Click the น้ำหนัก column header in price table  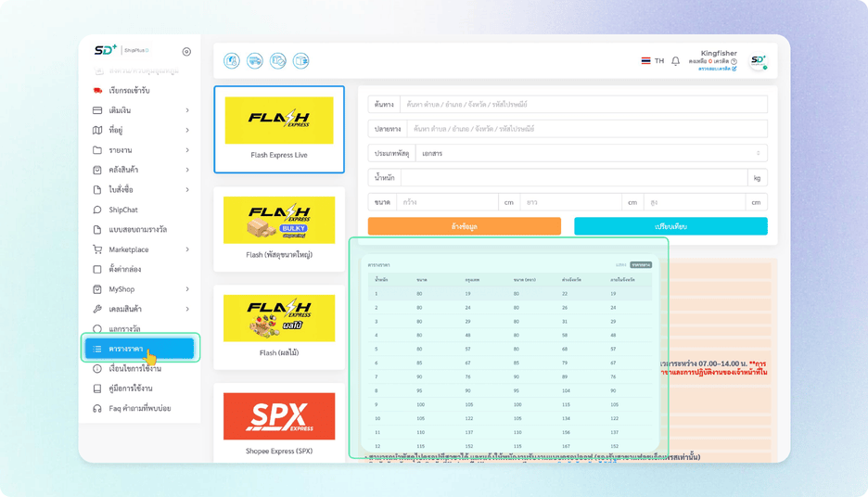381,280
